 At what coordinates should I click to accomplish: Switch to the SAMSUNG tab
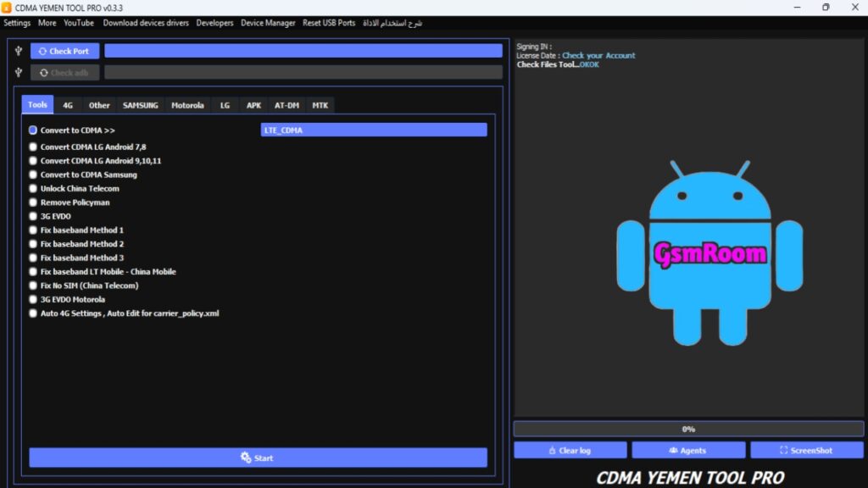pyautogui.click(x=140, y=105)
